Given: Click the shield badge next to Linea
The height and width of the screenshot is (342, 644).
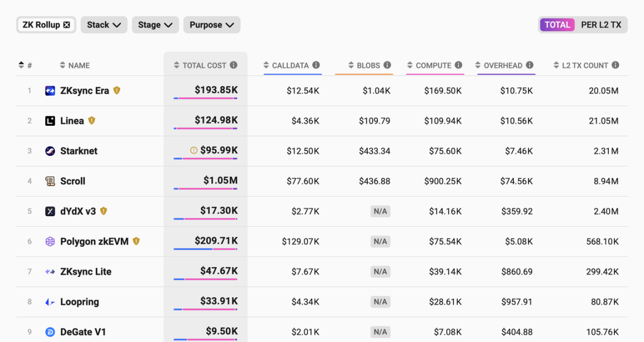Looking at the screenshot, I should pyautogui.click(x=92, y=120).
